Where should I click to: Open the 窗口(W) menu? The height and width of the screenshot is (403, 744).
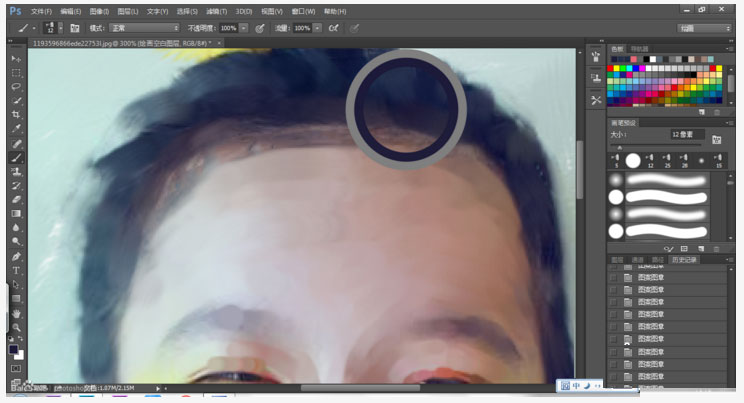[303, 11]
